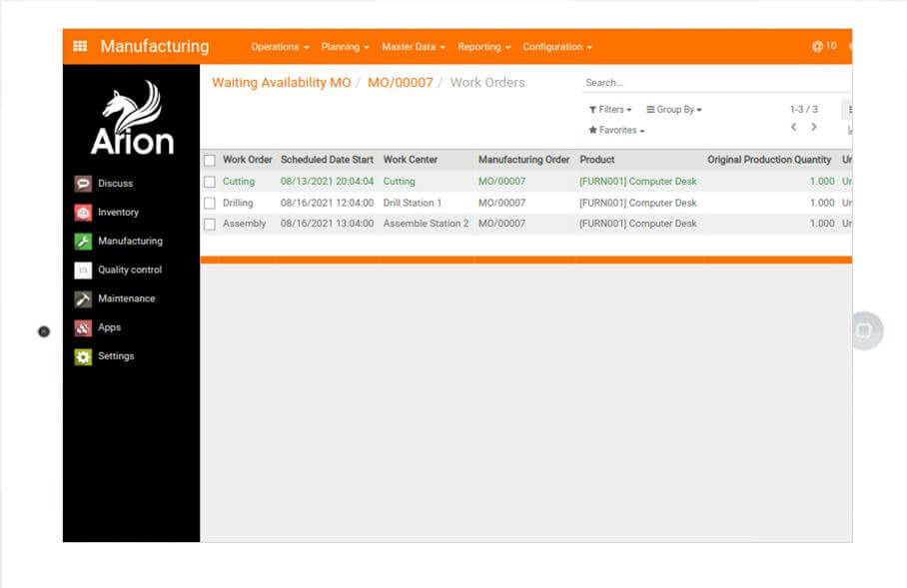Open the apps grid menu icon

(x=80, y=46)
